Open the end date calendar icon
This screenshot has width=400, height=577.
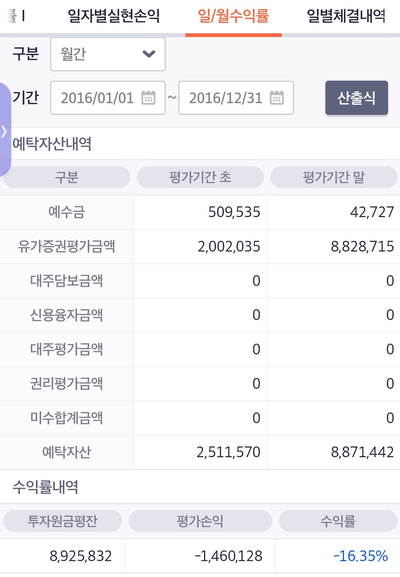[276, 98]
